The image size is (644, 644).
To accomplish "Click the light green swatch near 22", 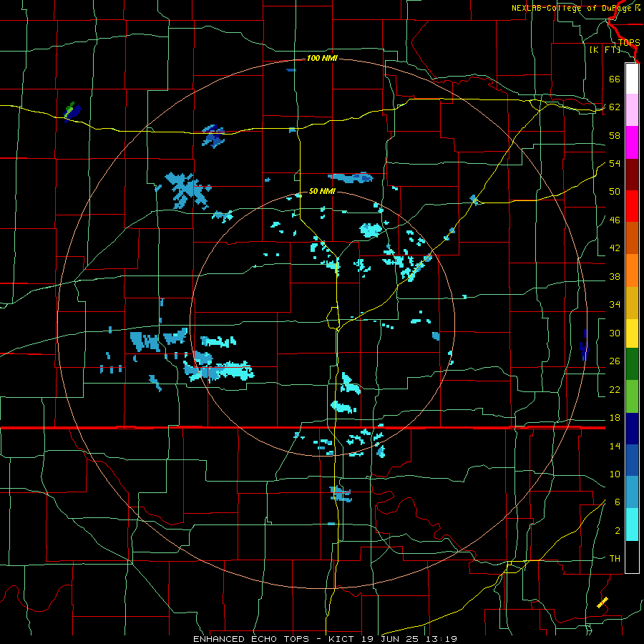I will pos(632,396).
